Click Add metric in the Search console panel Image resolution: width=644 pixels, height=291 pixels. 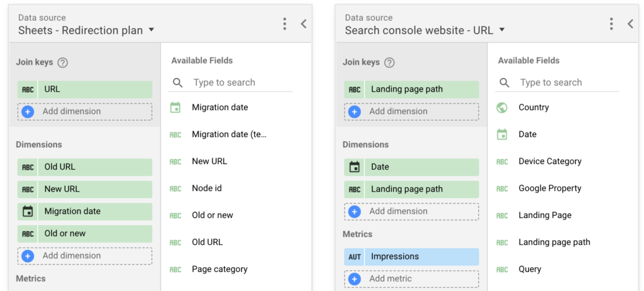click(x=411, y=278)
